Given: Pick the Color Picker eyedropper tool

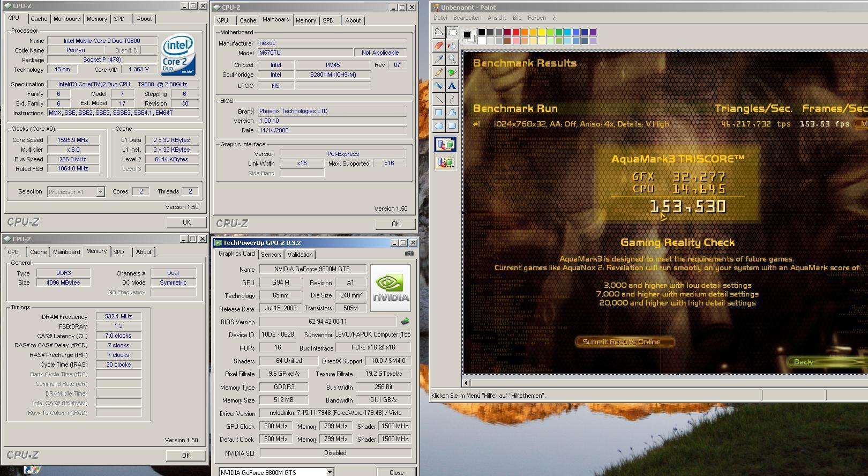Looking at the screenshot, I should tap(439, 59).
